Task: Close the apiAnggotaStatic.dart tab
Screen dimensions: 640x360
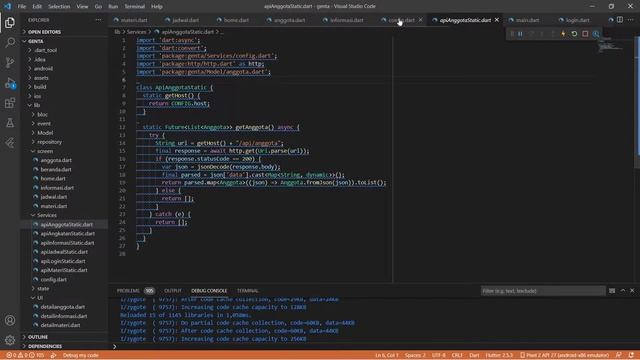Action: pos(497,20)
